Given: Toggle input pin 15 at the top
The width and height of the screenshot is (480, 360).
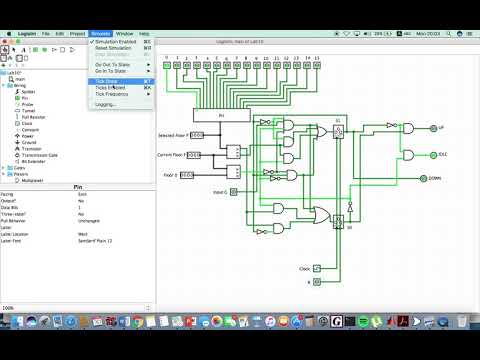Looking at the screenshot, I should [317, 65].
